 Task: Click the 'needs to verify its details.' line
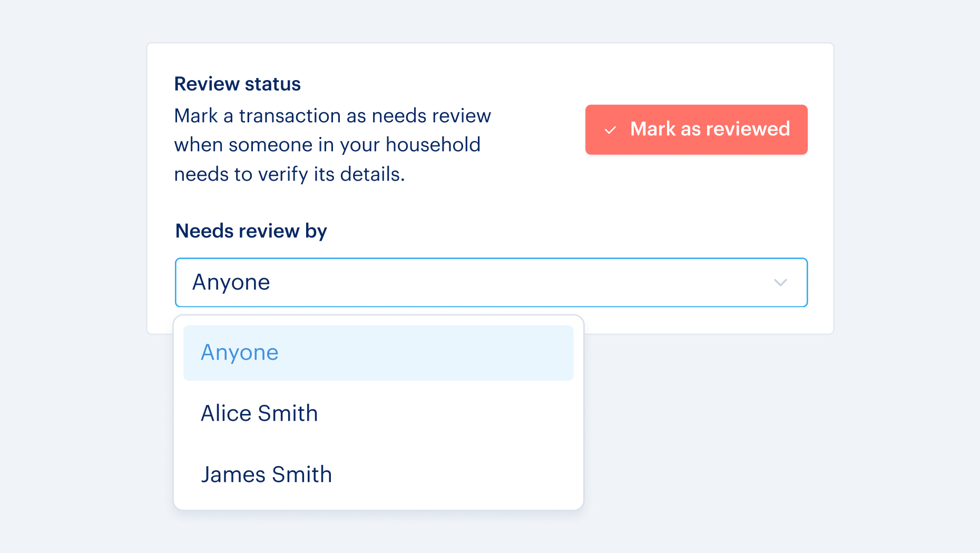(289, 174)
